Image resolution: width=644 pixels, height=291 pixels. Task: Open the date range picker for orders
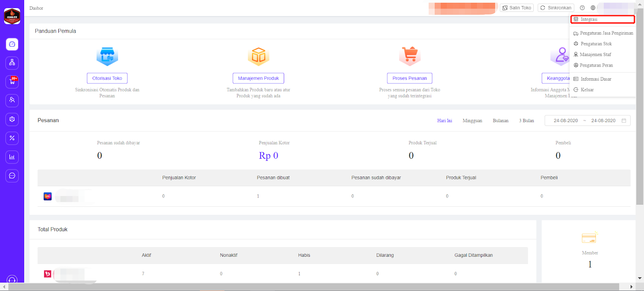pyautogui.click(x=587, y=121)
